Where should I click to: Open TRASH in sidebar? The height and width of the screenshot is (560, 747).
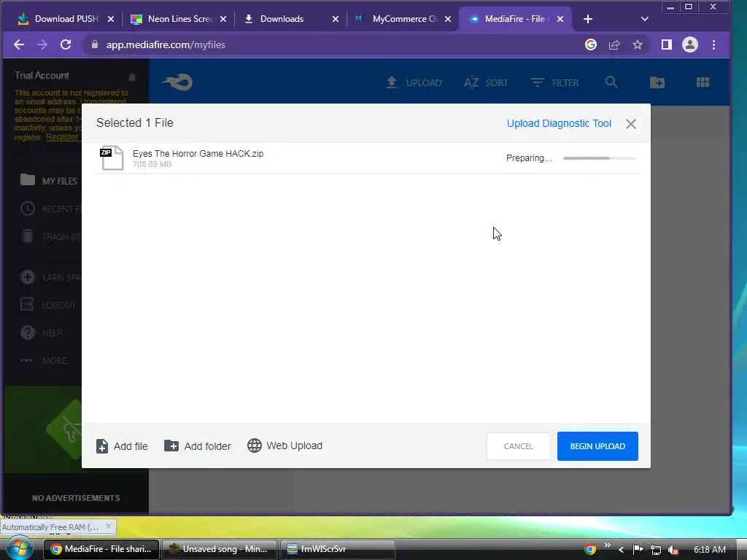tap(50, 236)
